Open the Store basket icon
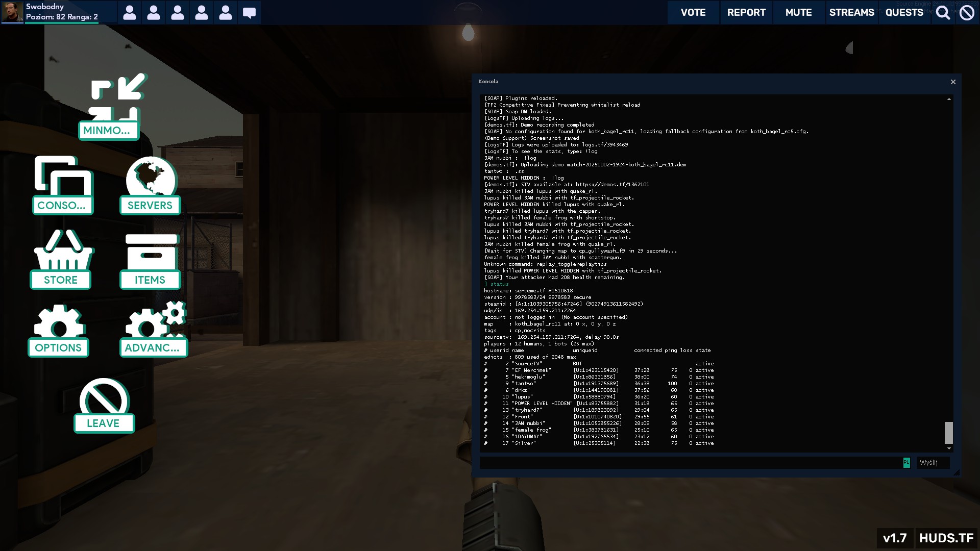The width and height of the screenshot is (980, 551). pyautogui.click(x=63, y=250)
